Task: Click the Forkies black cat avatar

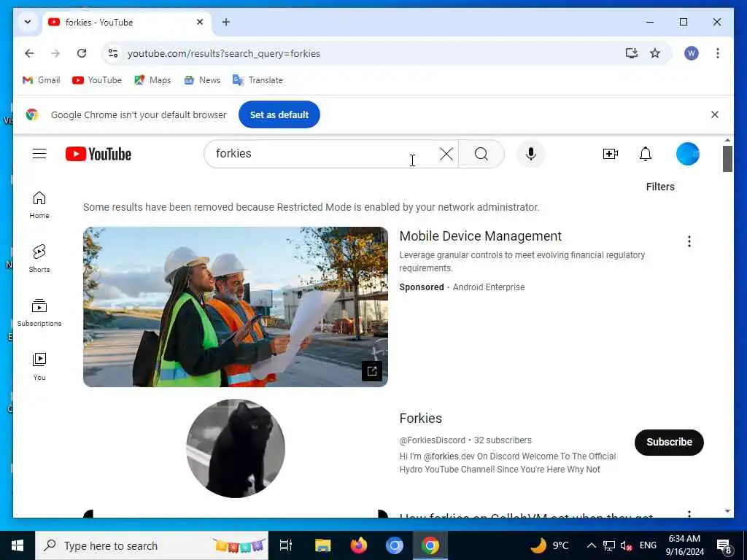Action: (236, 448)
